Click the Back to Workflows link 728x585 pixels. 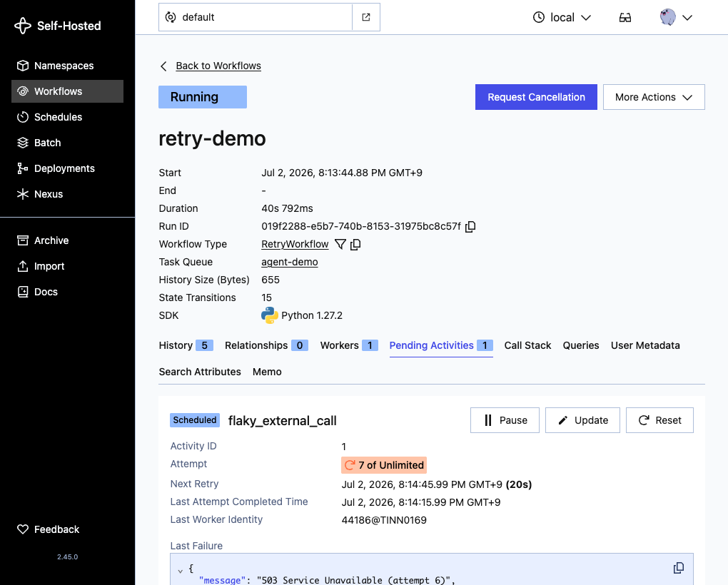pyautogui.click(x=218, y=66)
